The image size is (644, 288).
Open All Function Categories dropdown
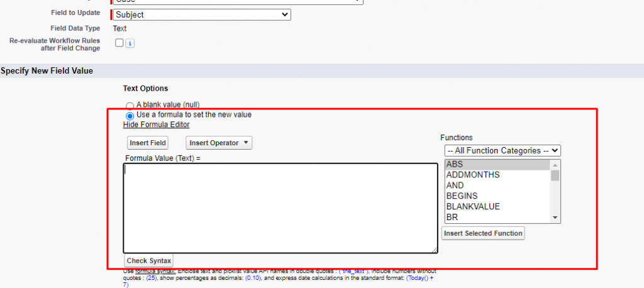[502, 150]
